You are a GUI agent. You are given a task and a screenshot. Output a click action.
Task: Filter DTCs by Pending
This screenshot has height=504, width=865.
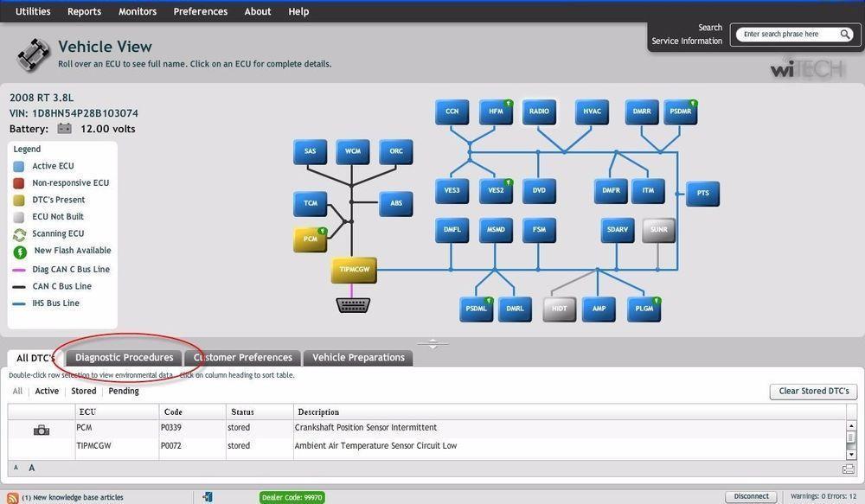124,391
